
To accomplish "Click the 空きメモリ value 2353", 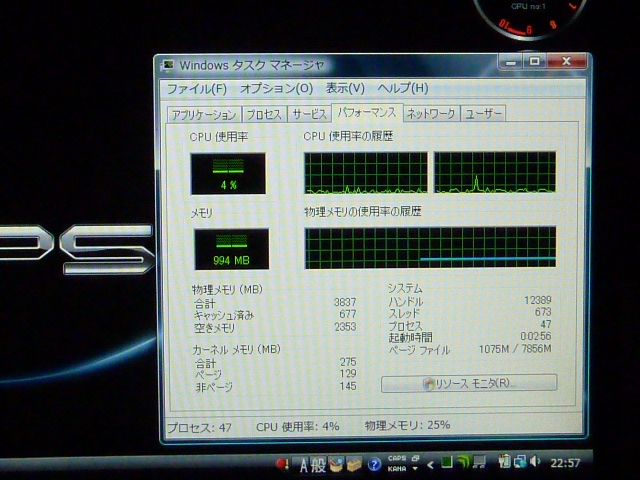I will click(x=345, y=327).
